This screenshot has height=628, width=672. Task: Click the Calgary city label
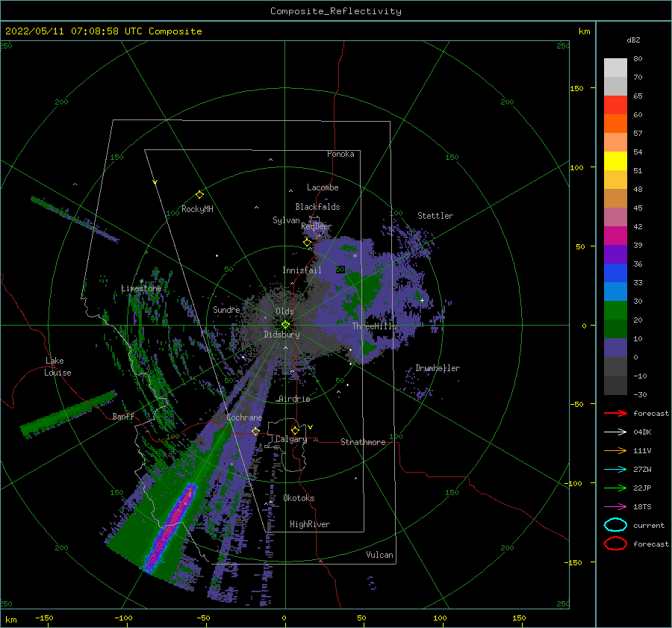coord(291,439)
